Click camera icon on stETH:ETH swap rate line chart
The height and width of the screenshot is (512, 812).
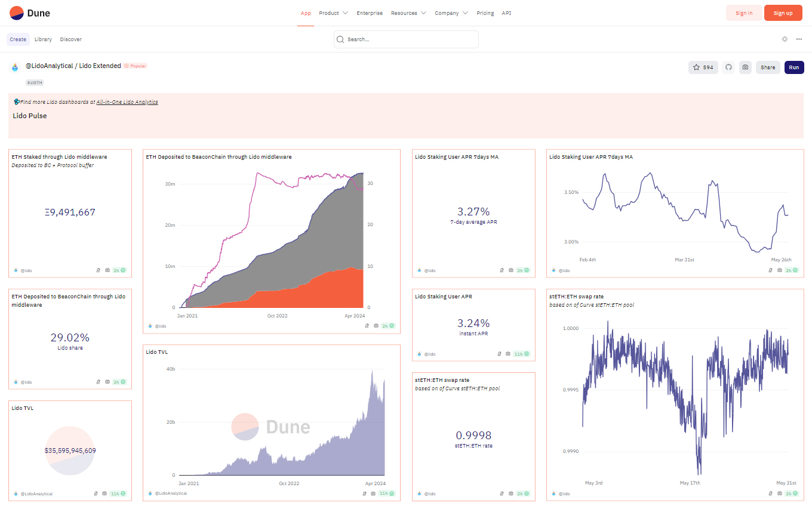(780, 494)
